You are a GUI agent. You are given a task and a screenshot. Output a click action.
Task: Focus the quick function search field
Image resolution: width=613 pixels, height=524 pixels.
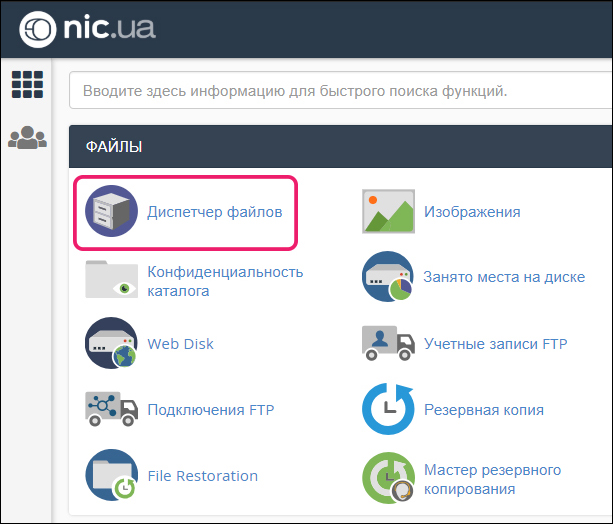pos(340,91)
